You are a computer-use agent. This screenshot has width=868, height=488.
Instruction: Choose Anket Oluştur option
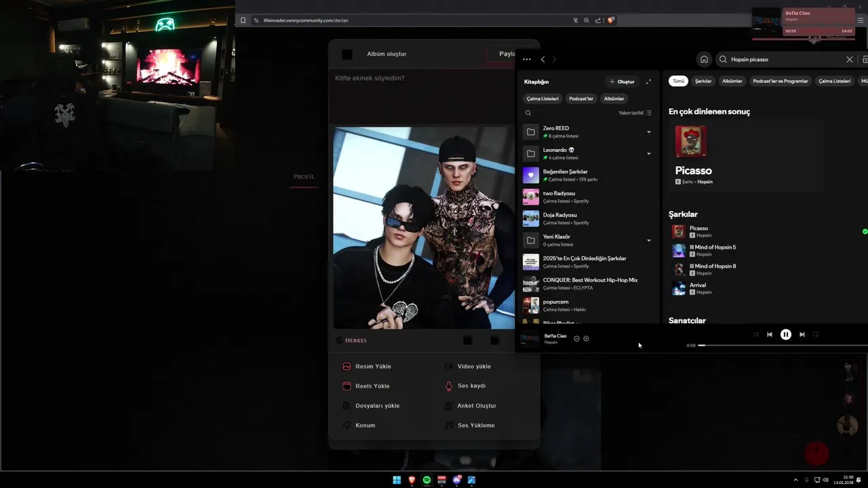[x=470, y=405]
